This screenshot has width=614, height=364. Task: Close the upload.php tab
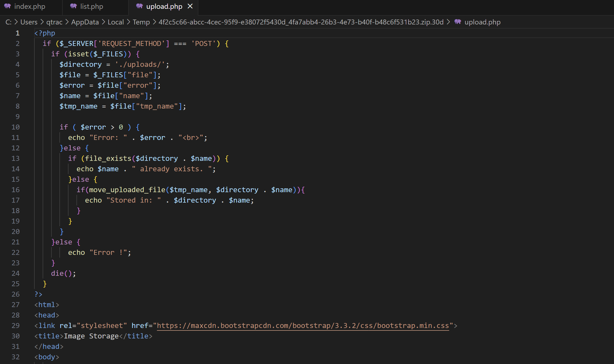click(x=190, y=6)
